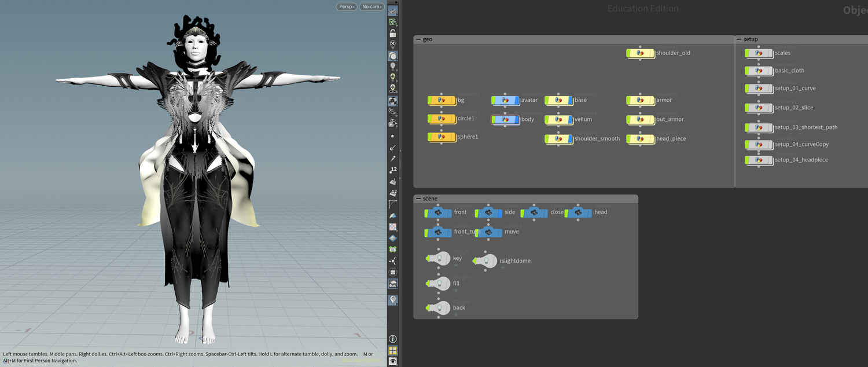Toggle display flag on vellum node

569,120
